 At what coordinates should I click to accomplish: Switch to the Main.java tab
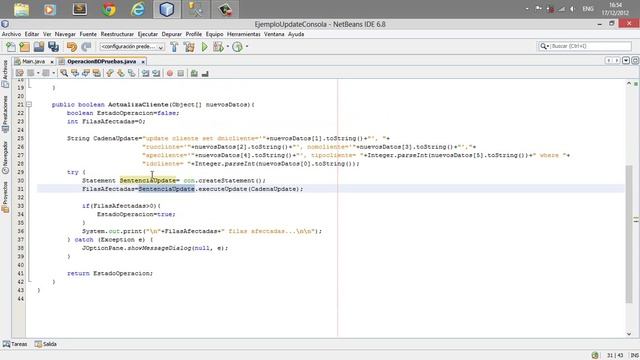(x=33, y=62)
